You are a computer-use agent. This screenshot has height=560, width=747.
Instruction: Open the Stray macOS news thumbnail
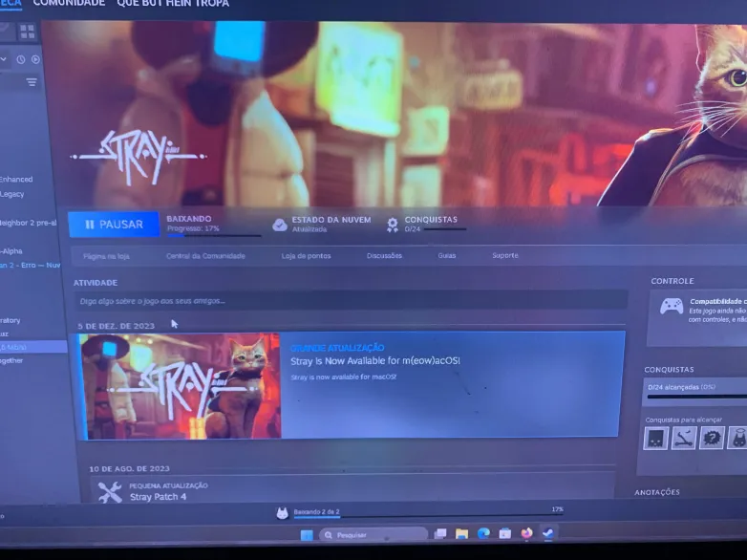click(181, 386)
